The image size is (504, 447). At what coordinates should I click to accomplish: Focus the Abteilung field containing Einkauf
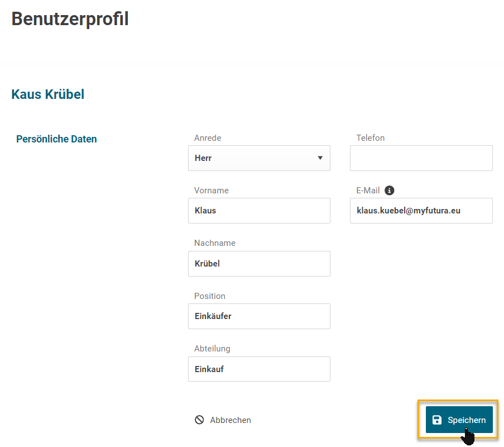coord(258,369)
